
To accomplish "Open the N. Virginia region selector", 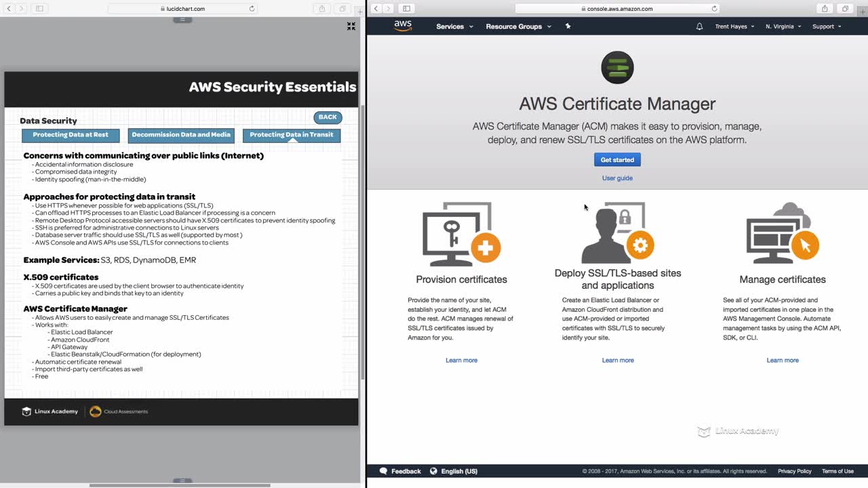I will click(783, 26).
